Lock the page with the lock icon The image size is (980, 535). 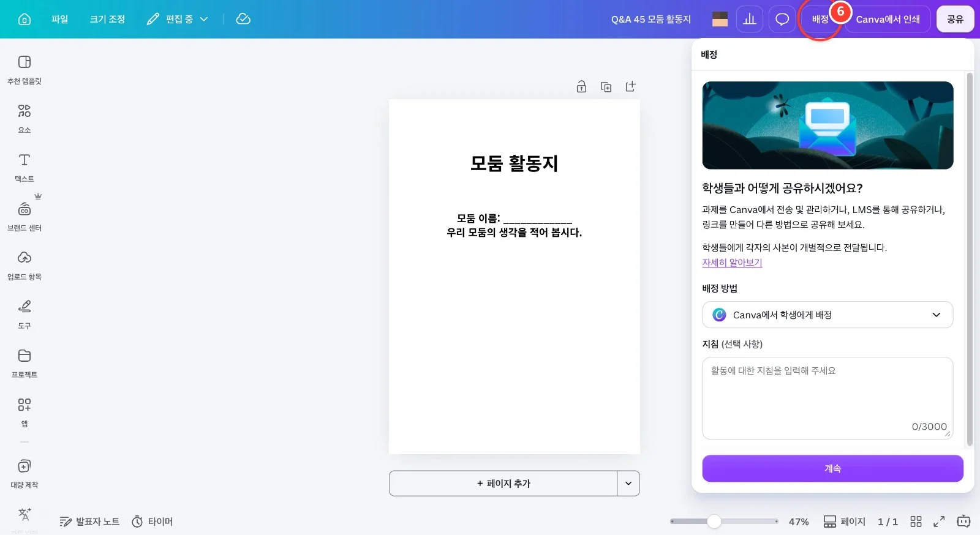(x=581, y=87)
